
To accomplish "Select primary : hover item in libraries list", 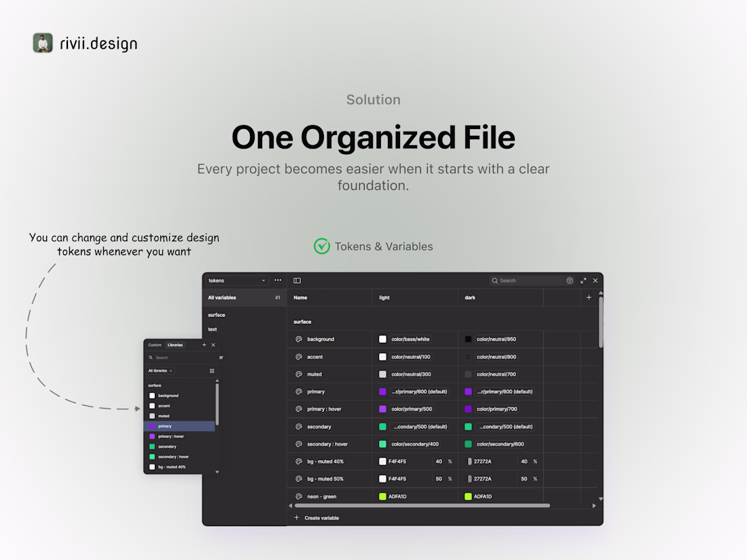I will 179,436.
